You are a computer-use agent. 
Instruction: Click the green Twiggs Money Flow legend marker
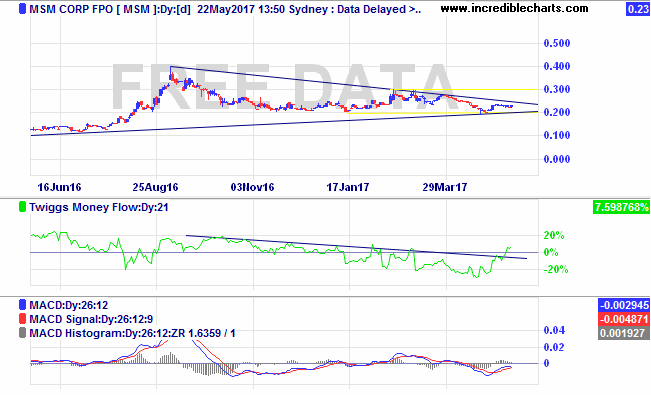[x=22, y=207]
